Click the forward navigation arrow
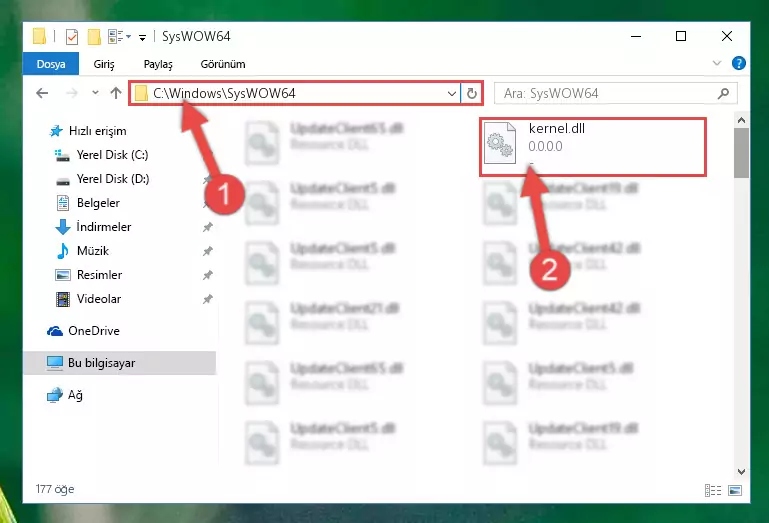The width and height of the screenshot is (769, 523). (72, 93)
